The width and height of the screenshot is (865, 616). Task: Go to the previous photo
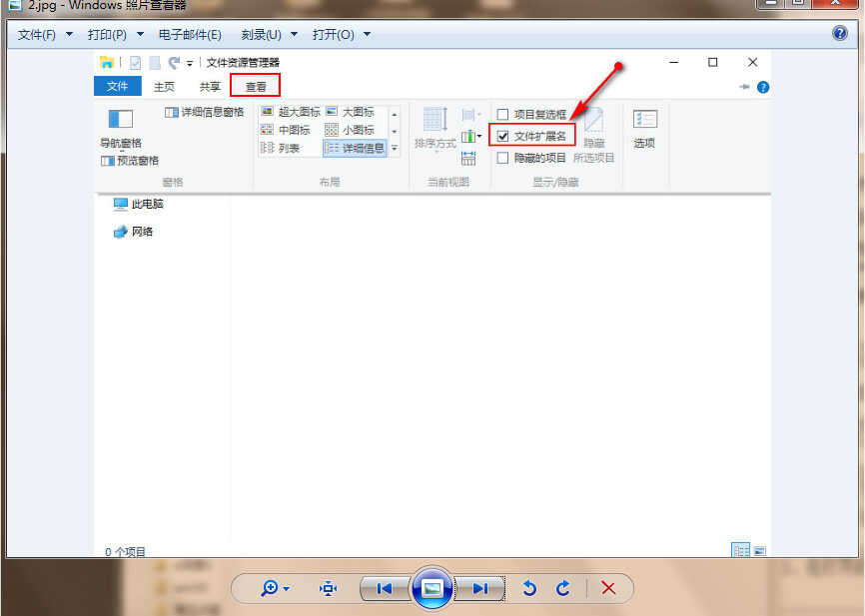coord(384,588)
